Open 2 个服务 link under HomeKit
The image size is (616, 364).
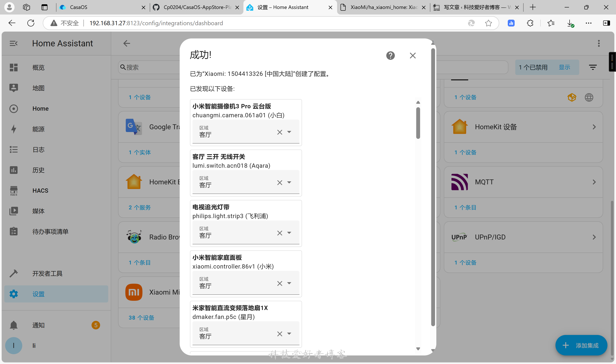tap(140, 207)
